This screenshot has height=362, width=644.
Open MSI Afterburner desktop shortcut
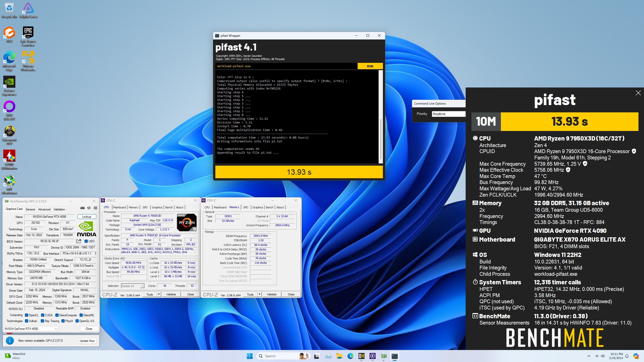[x=9, y=184]
